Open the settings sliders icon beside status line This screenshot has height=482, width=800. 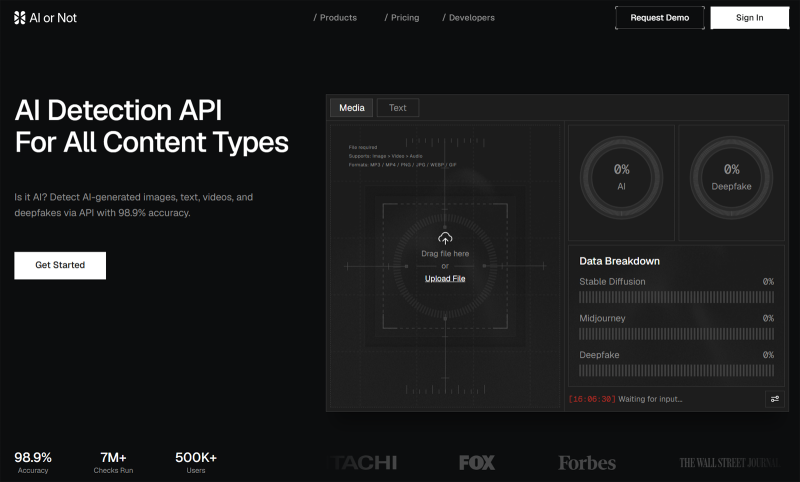pos(774,399)
